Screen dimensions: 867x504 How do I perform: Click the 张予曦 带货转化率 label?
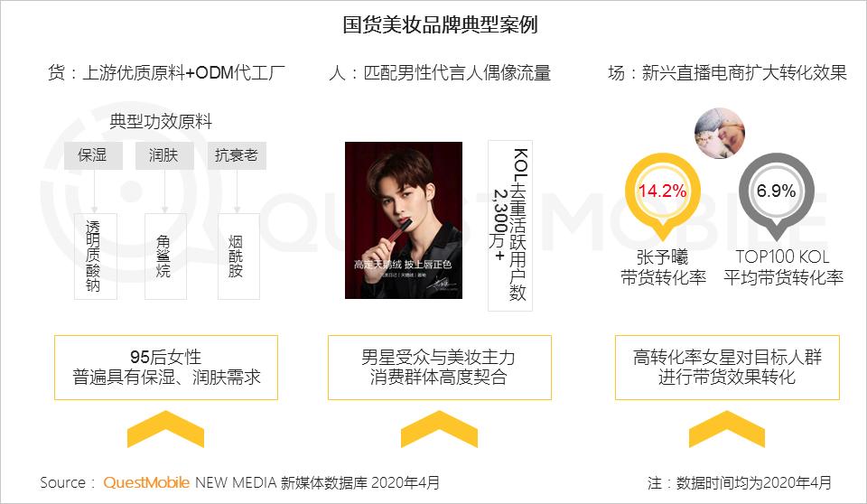(663, 267)
